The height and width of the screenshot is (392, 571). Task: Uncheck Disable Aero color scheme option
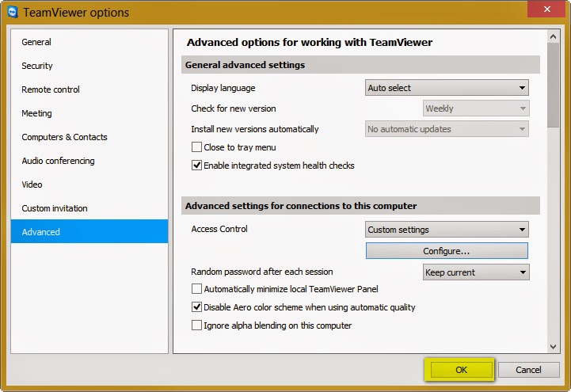point(196,307)
